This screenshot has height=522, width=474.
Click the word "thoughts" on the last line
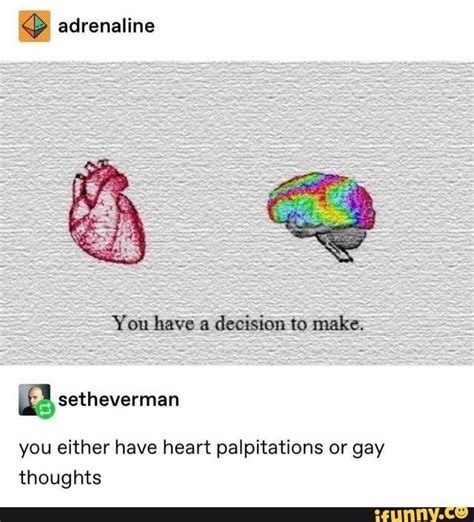point(60,477)
